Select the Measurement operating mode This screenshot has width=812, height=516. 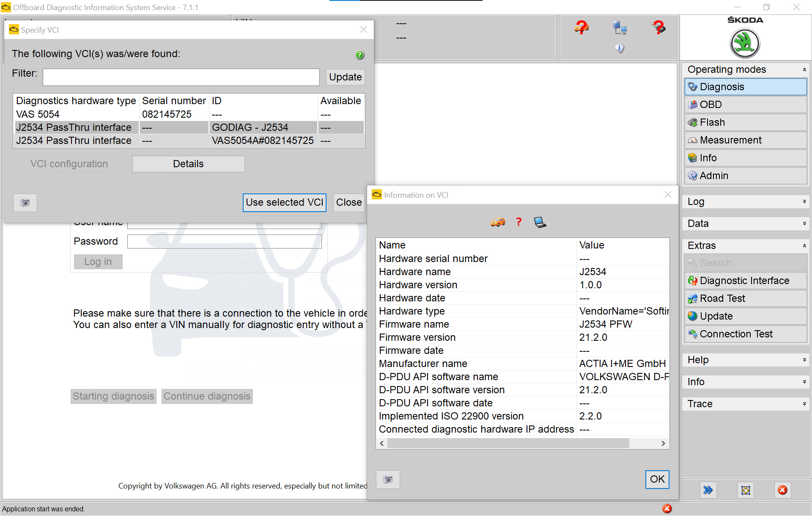point(746,140)
